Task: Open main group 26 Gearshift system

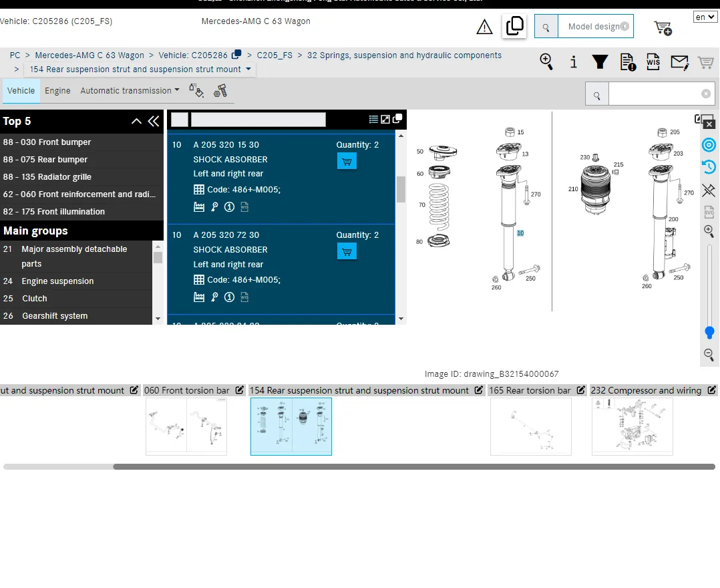Action: (75, 316)
